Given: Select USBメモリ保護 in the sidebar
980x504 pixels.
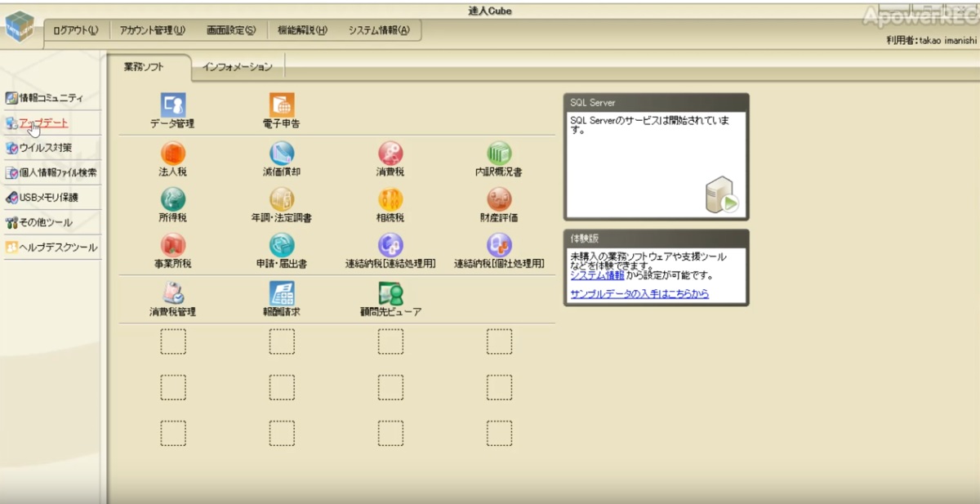Looking at the screenshot, I should [x=42, y=197].
